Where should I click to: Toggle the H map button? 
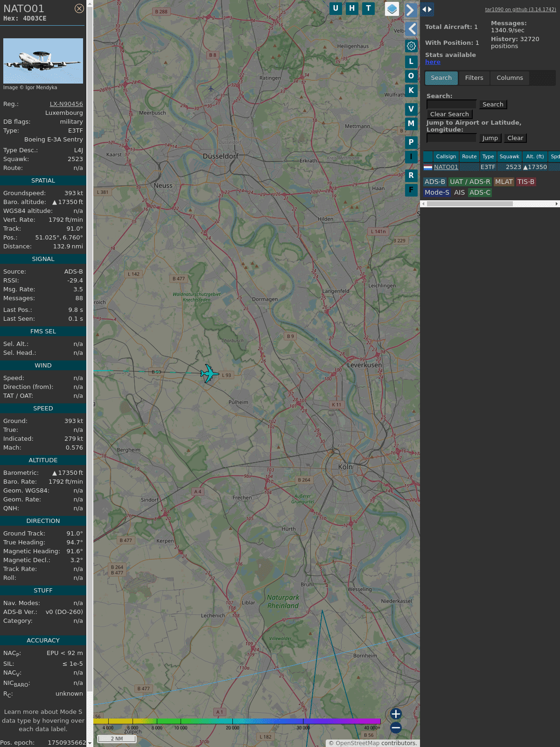click(352, 8)
